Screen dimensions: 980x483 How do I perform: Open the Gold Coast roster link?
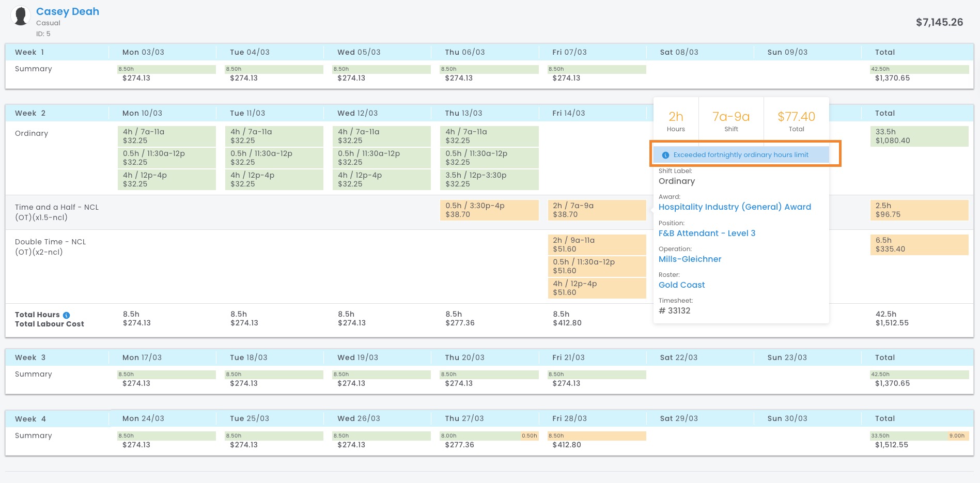pyautogui.click(x=681, y=285)
